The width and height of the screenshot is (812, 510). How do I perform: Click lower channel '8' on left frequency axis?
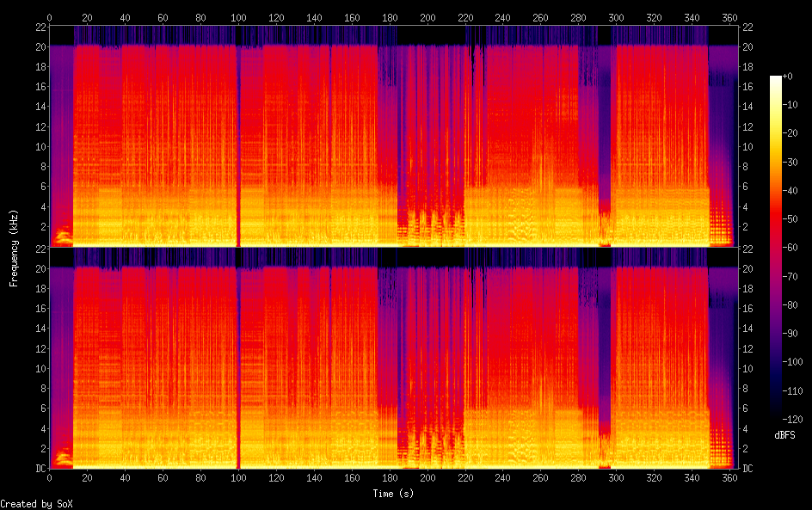coord(43,389)
